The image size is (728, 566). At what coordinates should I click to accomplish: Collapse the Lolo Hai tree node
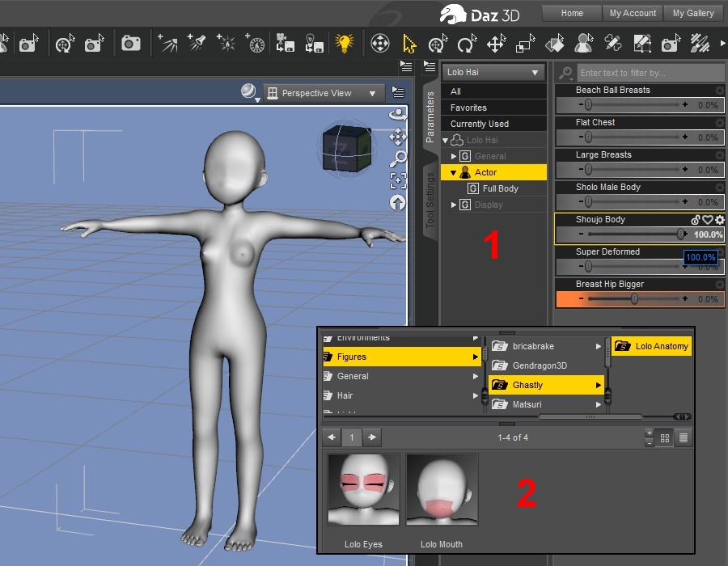point(446,140)
